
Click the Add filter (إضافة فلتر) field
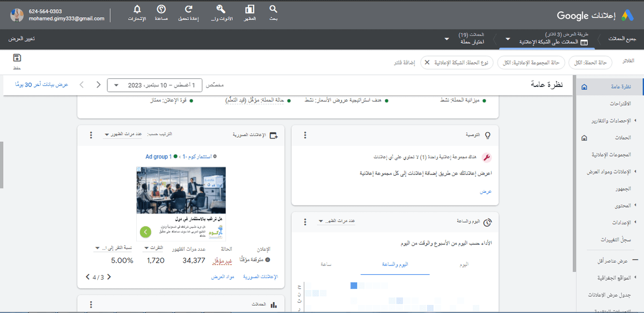pos(405,63)
